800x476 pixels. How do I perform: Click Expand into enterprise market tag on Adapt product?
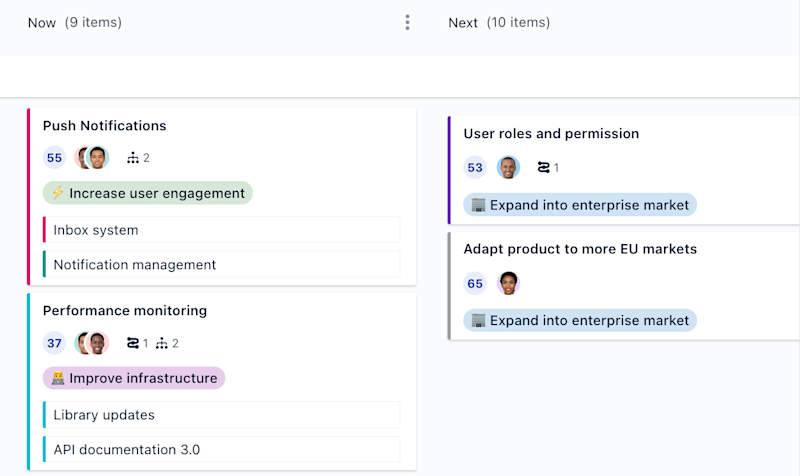580,321
